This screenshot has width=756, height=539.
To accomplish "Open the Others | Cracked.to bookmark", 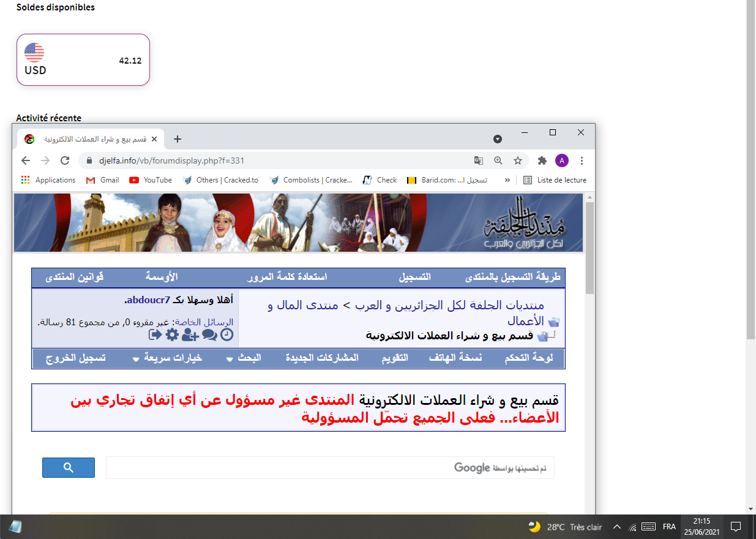I will (x=220, y=180).
